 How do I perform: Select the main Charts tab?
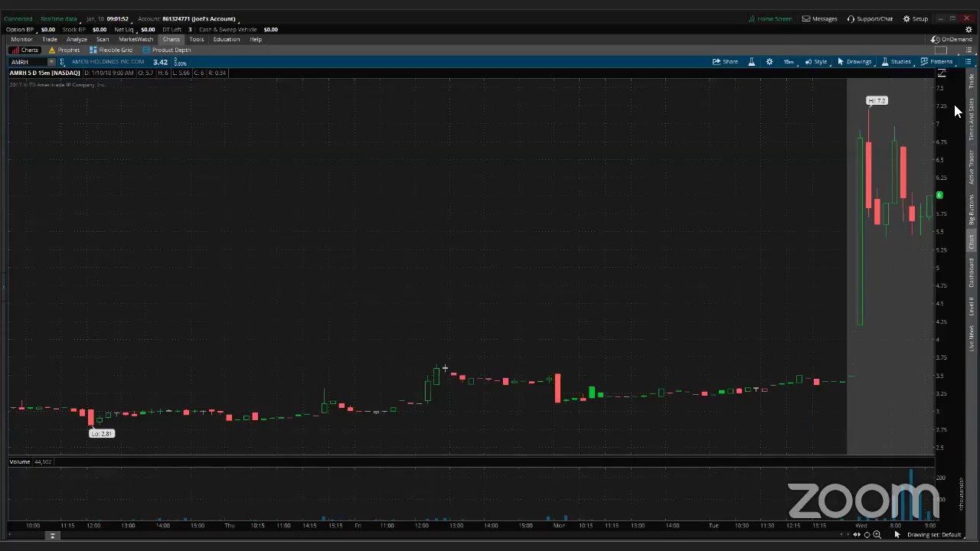pos(171,39)
